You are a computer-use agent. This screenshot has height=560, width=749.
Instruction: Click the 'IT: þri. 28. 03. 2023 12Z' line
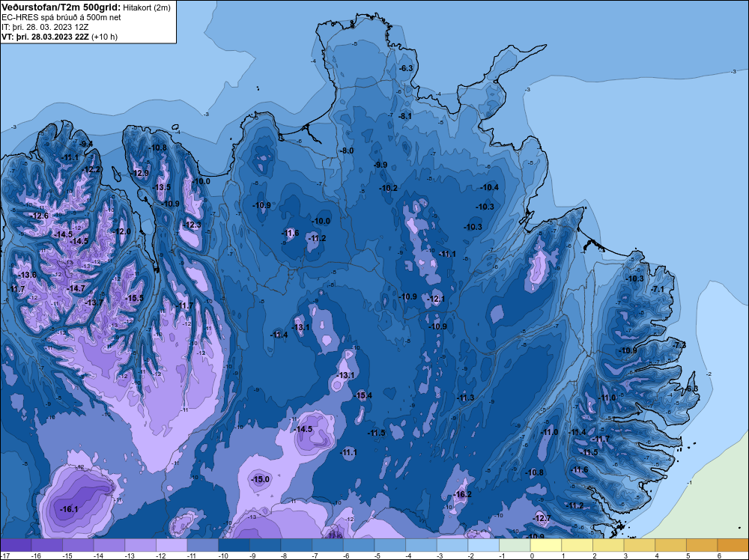coord(46,27)
